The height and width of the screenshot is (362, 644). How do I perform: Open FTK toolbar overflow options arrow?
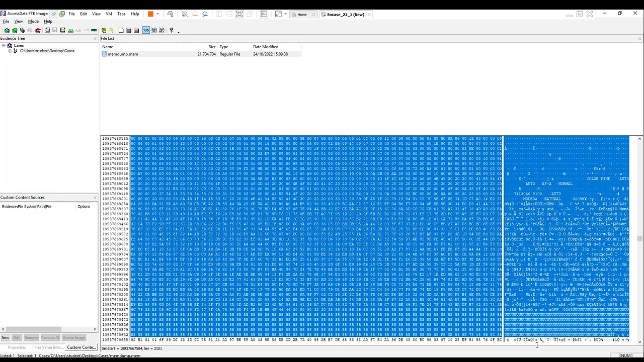[179, 32]
